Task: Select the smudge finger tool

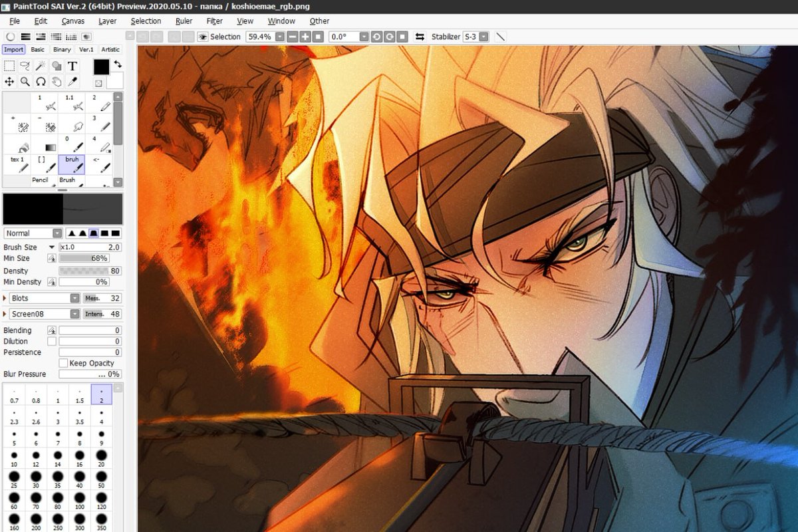Action: [x=72, y=123]
